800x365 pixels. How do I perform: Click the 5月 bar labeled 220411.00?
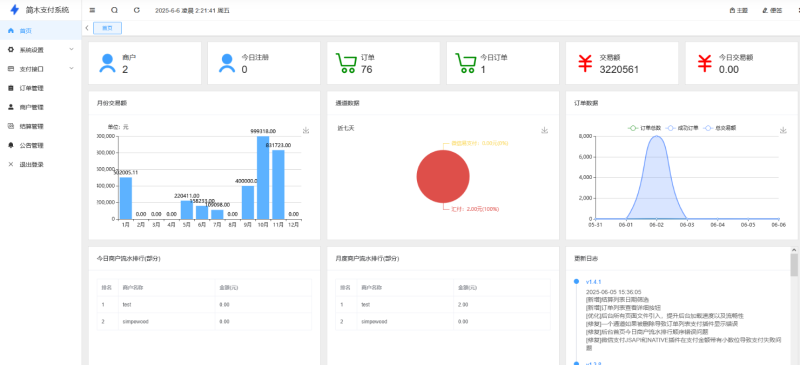(187, 210)
